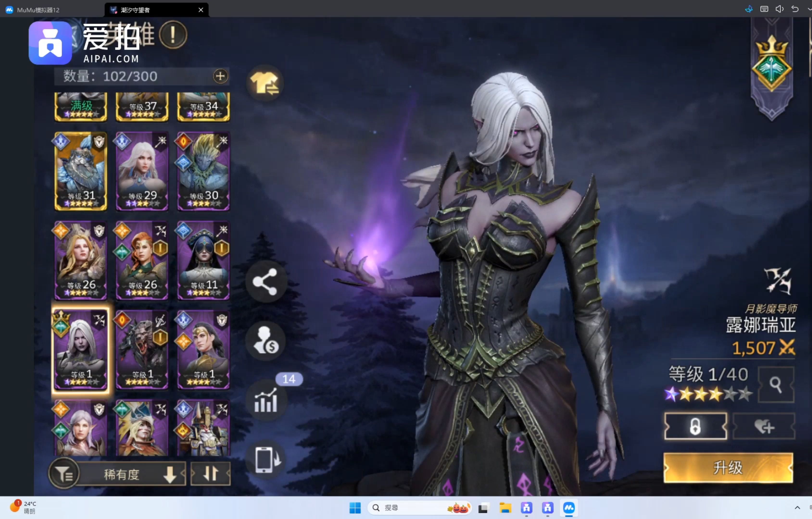Open the MuMu emulator taskbar icon
This screenshot has height=519, width=812.
[569, 507]
